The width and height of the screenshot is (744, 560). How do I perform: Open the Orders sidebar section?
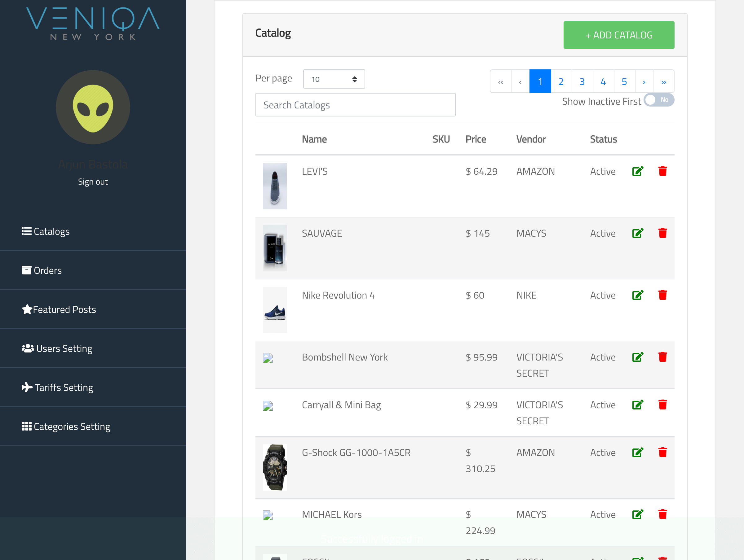42,270
